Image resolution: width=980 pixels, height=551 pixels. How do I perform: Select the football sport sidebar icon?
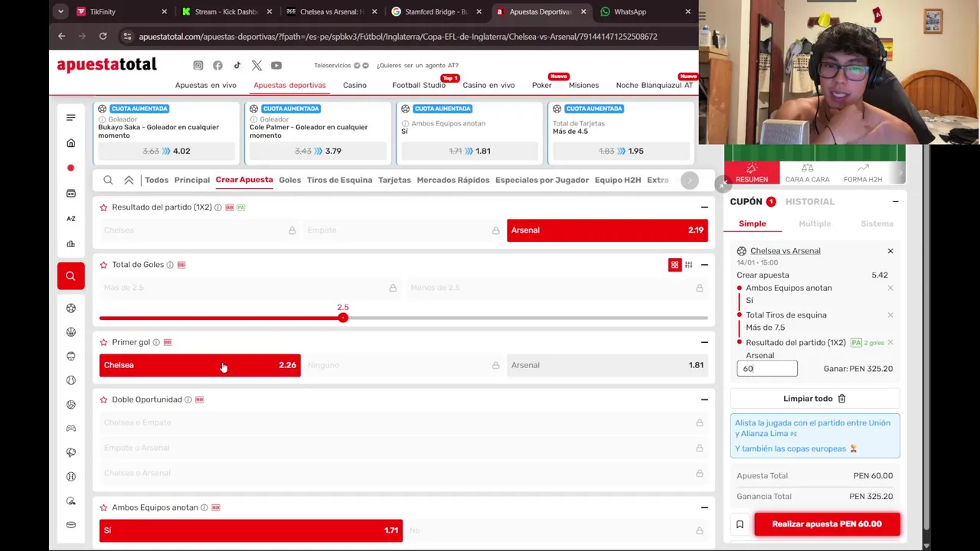click(70, 308)
